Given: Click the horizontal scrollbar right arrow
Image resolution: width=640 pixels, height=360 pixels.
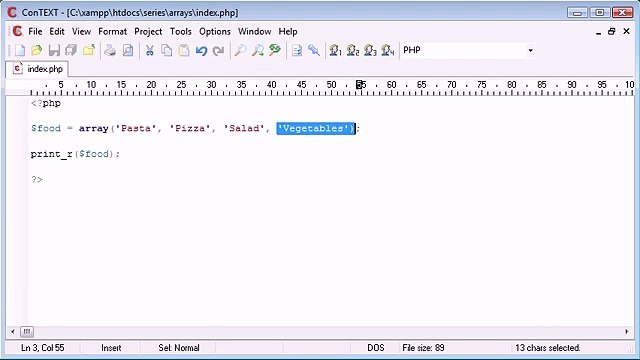Looking at the screenshot, I should coord(627,331).
